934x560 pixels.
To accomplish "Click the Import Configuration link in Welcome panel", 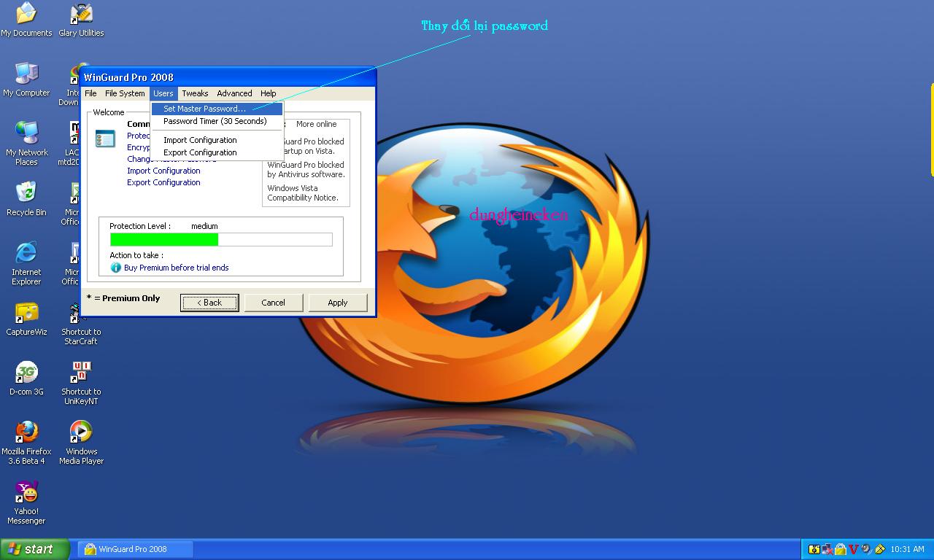I will click(x=163, y=171).
